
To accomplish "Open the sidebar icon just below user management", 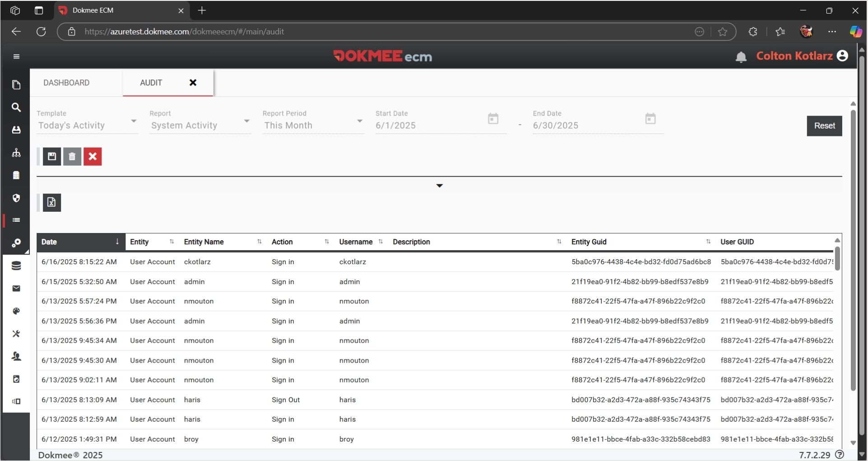I will (x=16, y=379).
